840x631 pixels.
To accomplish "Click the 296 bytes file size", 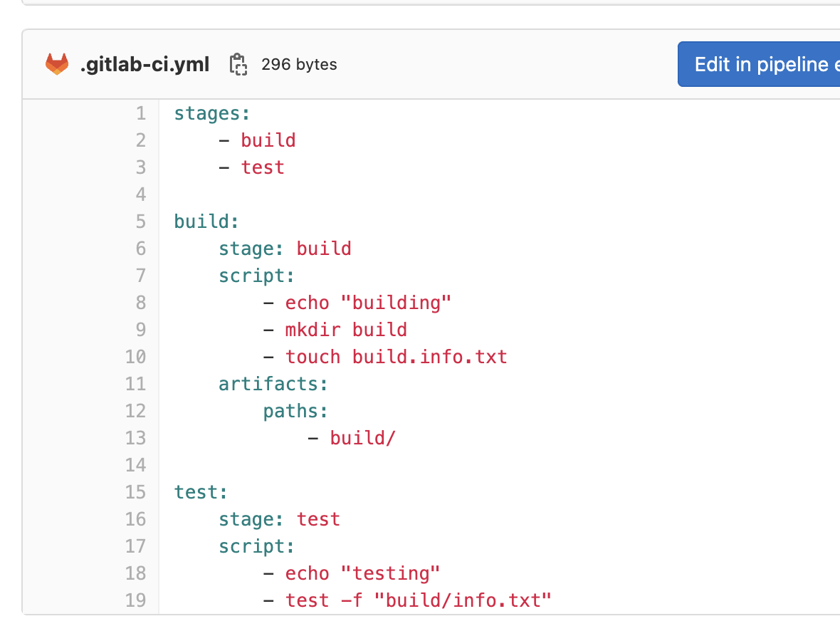I will click(299, 64).
